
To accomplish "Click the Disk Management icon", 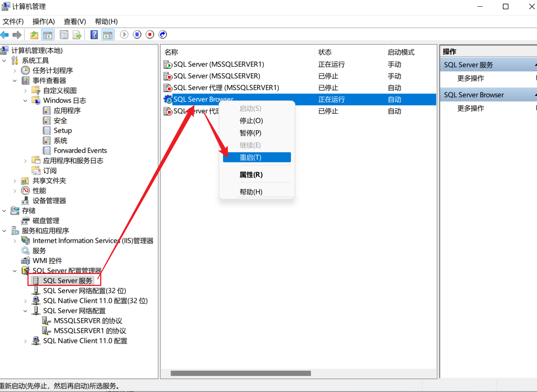I will pos(25,221).
